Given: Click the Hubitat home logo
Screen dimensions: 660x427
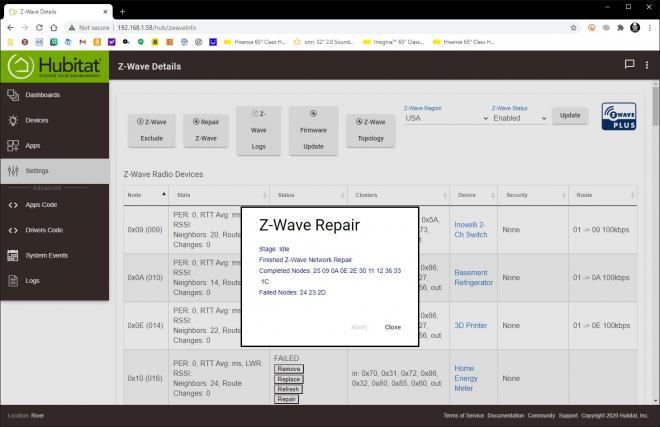Looking at the screenshot, I should click(x=54, y=67).
